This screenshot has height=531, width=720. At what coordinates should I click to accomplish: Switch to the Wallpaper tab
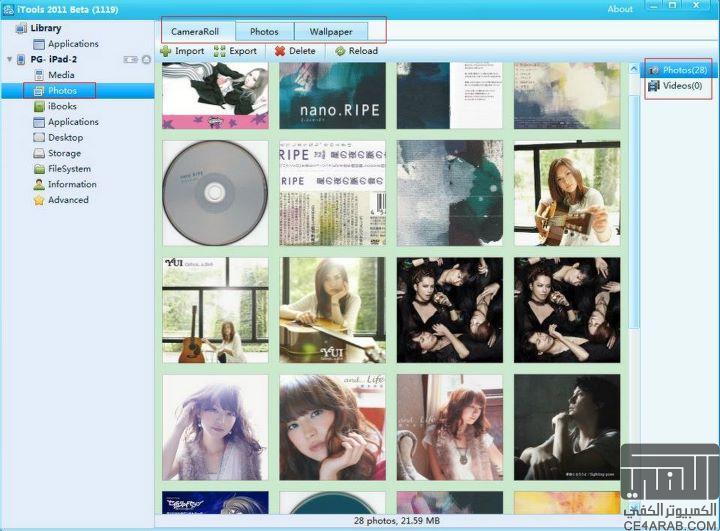point(331,31)
